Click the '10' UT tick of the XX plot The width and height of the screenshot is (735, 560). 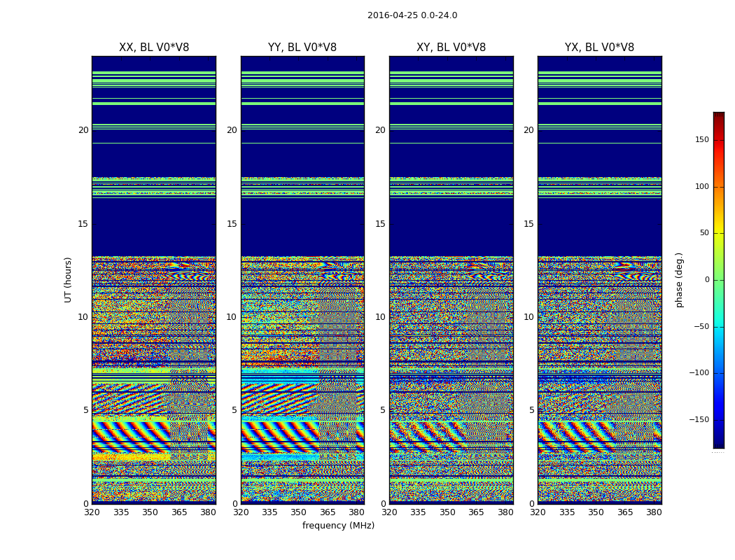(83, 317)
